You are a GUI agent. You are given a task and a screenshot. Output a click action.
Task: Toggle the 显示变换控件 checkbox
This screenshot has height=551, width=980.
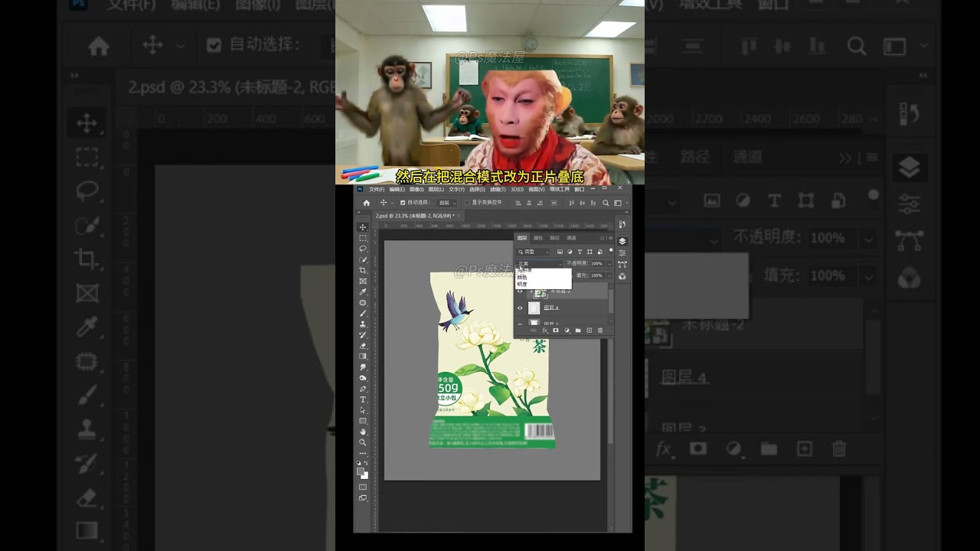click(x=467, y=203)
